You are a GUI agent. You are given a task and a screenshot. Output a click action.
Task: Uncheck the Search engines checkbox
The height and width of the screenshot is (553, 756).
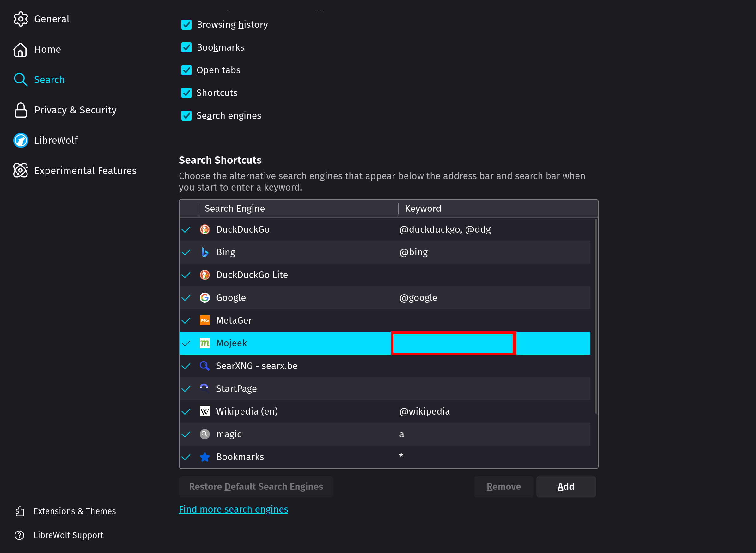pos(186,116)
